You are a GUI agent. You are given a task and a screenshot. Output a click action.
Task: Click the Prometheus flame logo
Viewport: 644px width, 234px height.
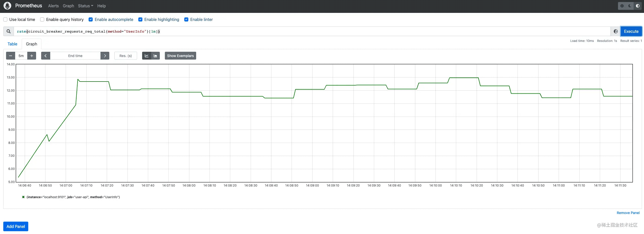tap(7, 6)
